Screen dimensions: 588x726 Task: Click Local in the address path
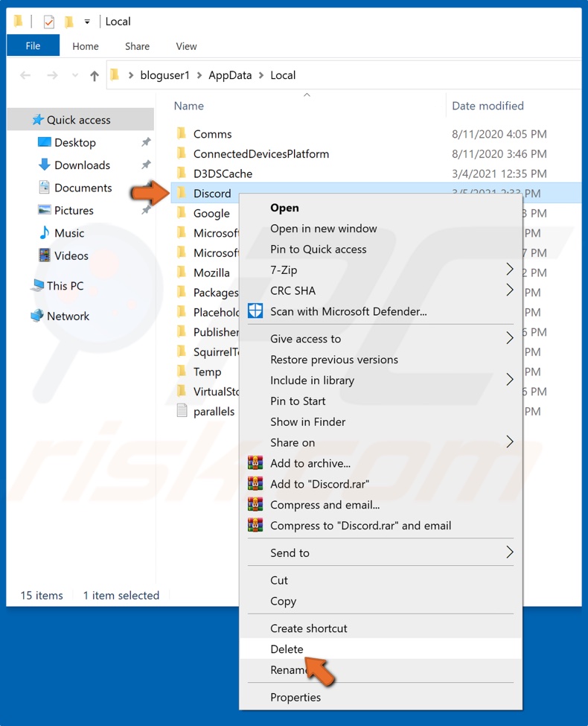[283, 75]
